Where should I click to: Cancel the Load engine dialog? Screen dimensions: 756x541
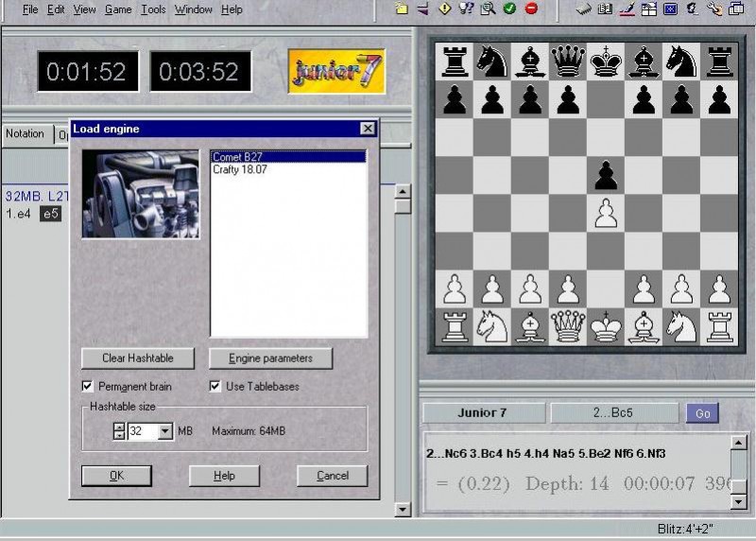(333, 476)
